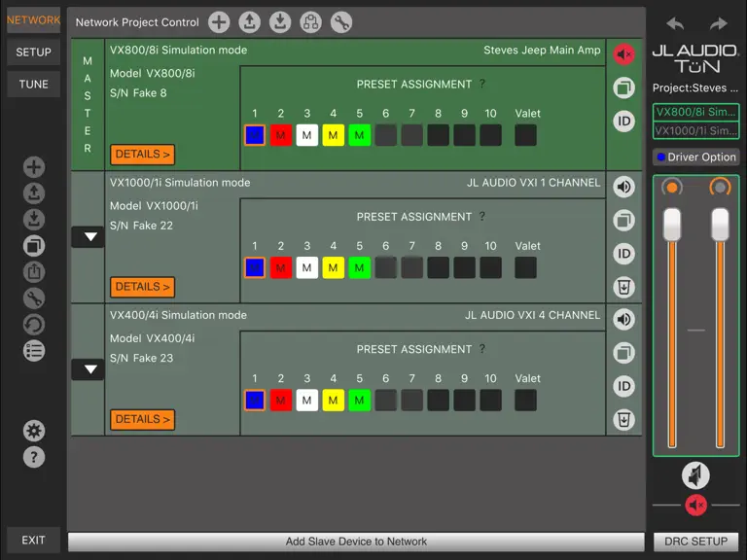Select preset slot 6 on VX1000/1i
Image resolution: width=747 pixels, height=560 pixels.
(385, 267)
